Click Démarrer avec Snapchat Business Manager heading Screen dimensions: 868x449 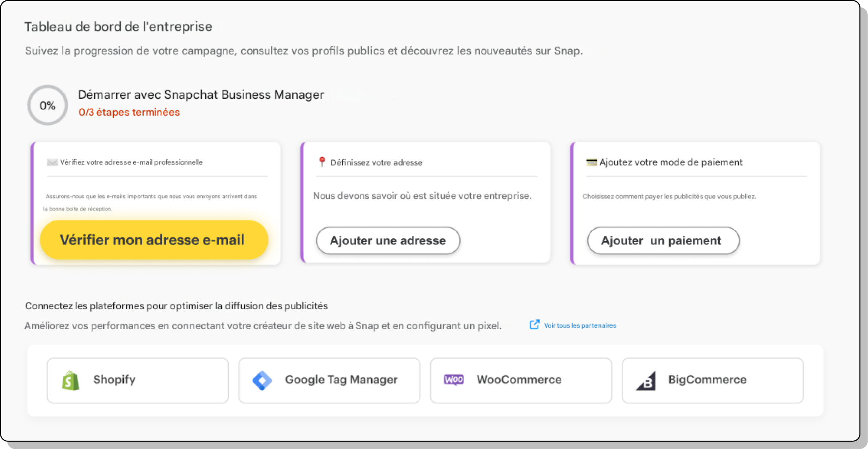click(x=201, y=95)
